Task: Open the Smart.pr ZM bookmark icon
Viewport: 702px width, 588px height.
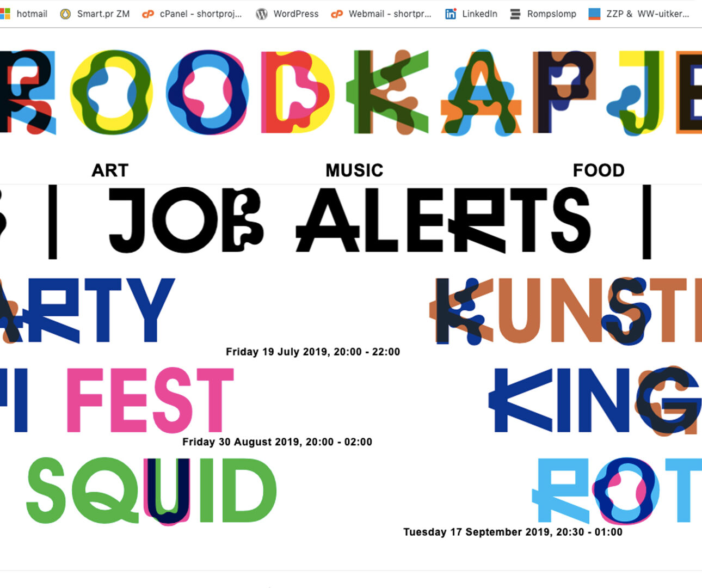Action: 65,14
